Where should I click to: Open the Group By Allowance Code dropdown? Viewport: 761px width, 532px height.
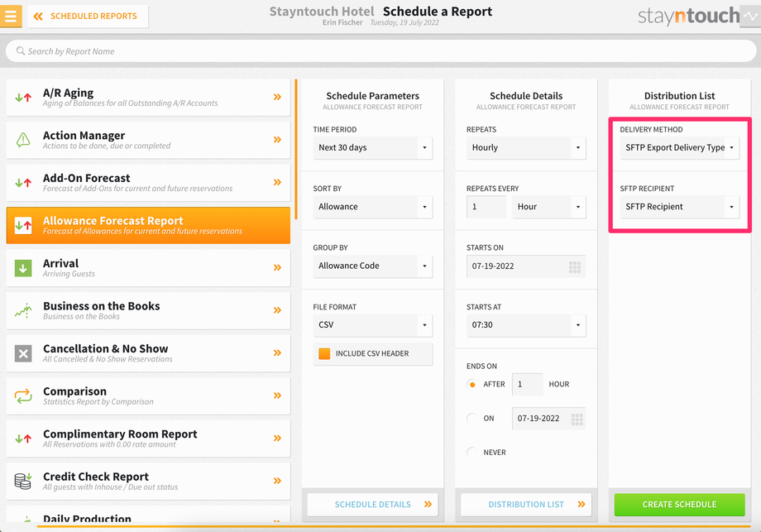[373, 266]
